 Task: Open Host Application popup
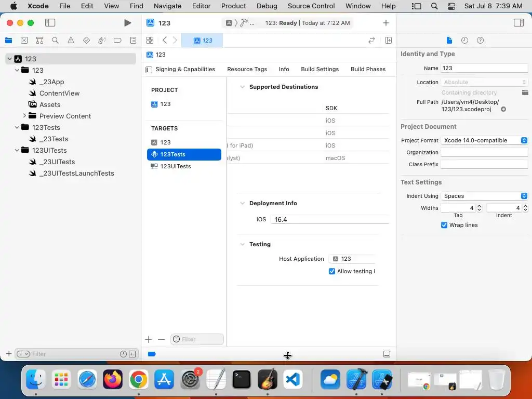pos(352,259)
